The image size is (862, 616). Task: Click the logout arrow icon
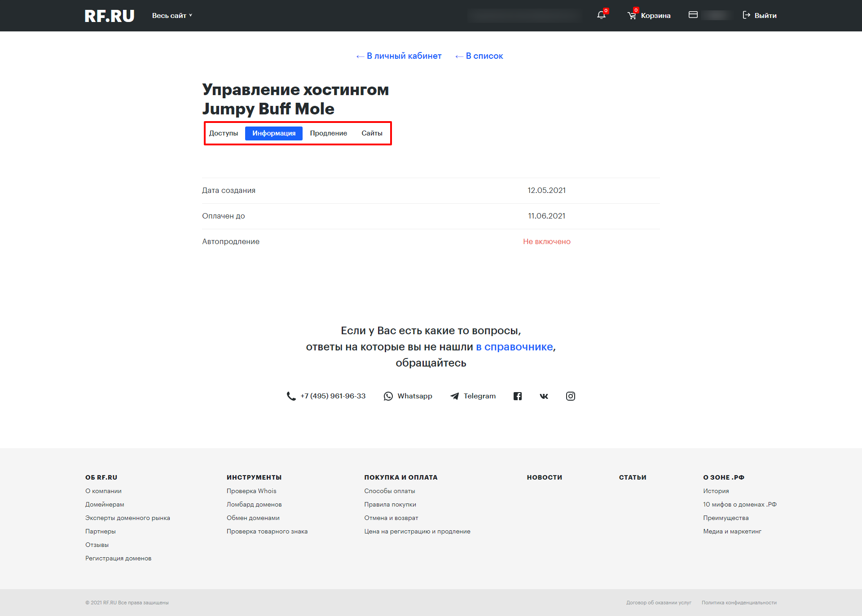(746, 15)
